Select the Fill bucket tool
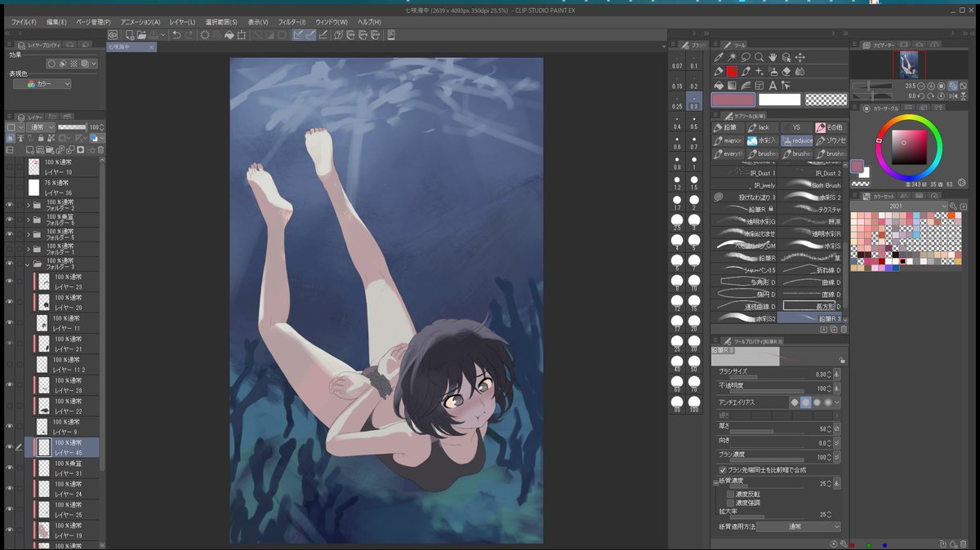 (x=719, y=85)
